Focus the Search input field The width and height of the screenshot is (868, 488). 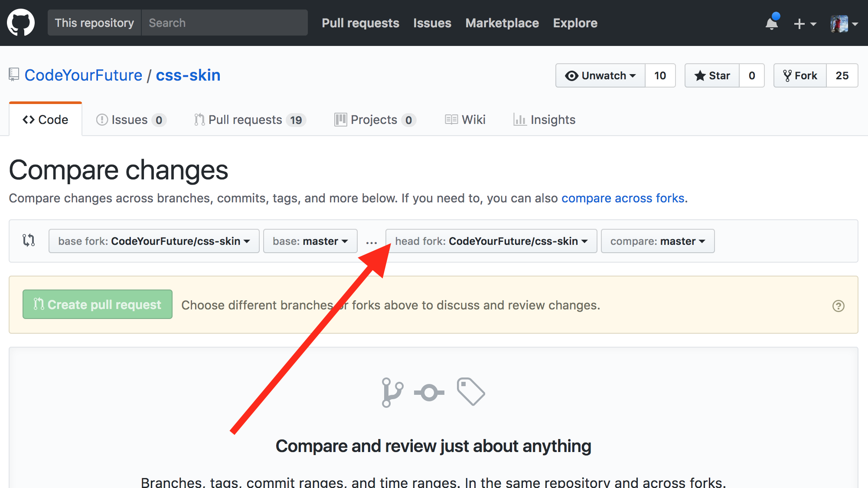tap(225, 23)
